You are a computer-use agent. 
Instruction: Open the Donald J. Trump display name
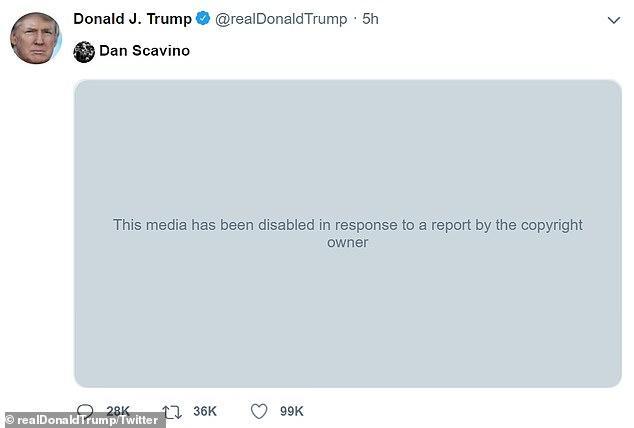point(132,19)
